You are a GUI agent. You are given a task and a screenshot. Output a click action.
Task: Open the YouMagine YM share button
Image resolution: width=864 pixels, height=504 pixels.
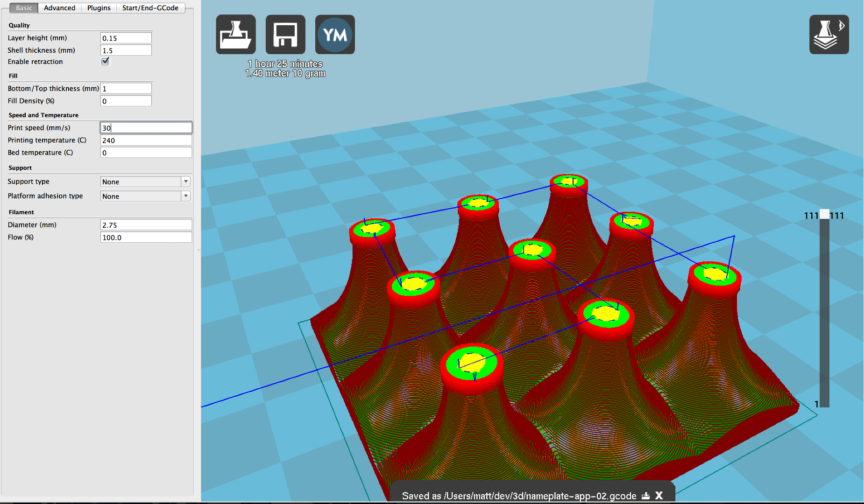[335, 35]
